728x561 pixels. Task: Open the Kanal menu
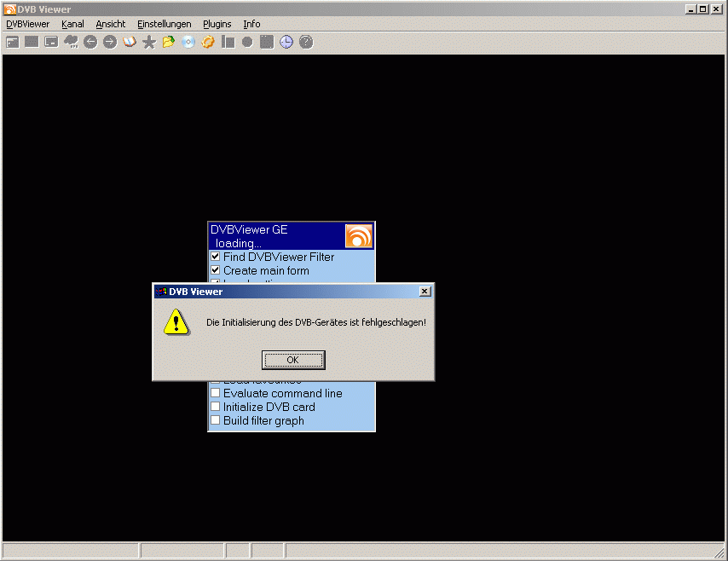coord(72,24)
